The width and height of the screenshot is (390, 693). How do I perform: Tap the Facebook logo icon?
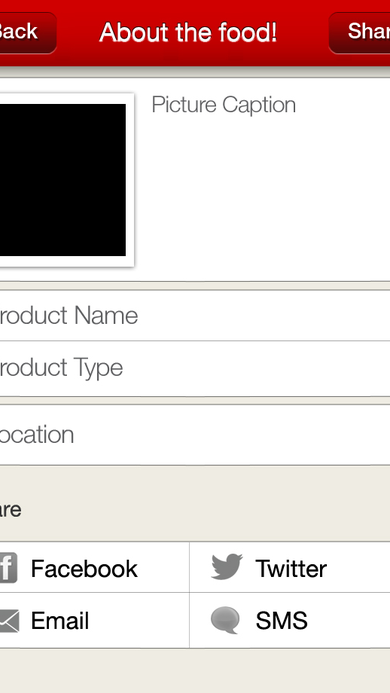(x=8, y=567)
